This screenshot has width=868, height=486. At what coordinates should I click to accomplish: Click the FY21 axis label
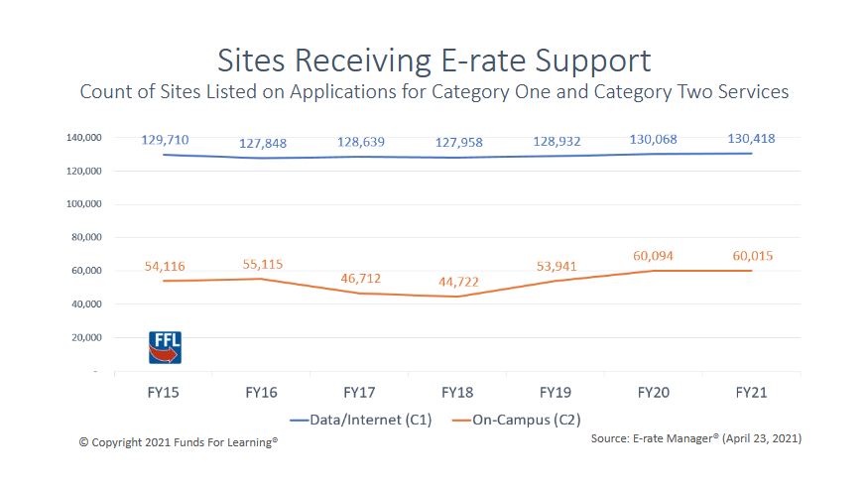752,393
